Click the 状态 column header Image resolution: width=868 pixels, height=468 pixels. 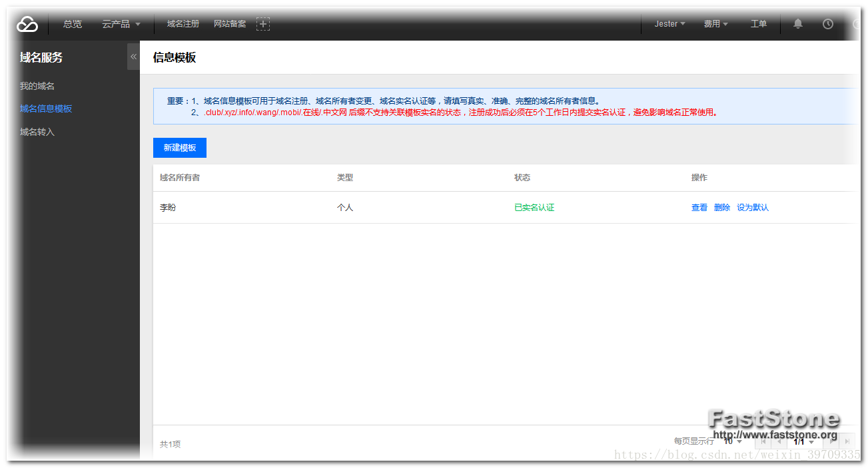pos(522,178)
